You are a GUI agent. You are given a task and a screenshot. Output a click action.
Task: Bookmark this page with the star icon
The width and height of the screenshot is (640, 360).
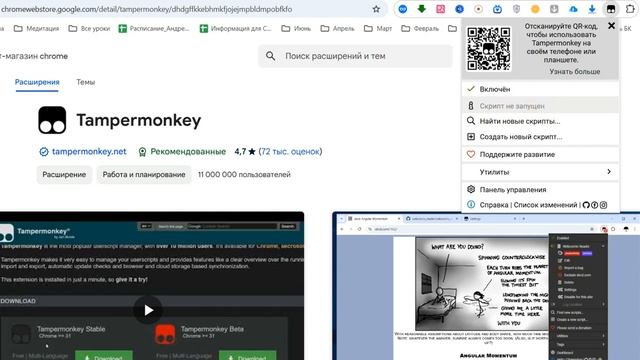(x=376, y=9)
